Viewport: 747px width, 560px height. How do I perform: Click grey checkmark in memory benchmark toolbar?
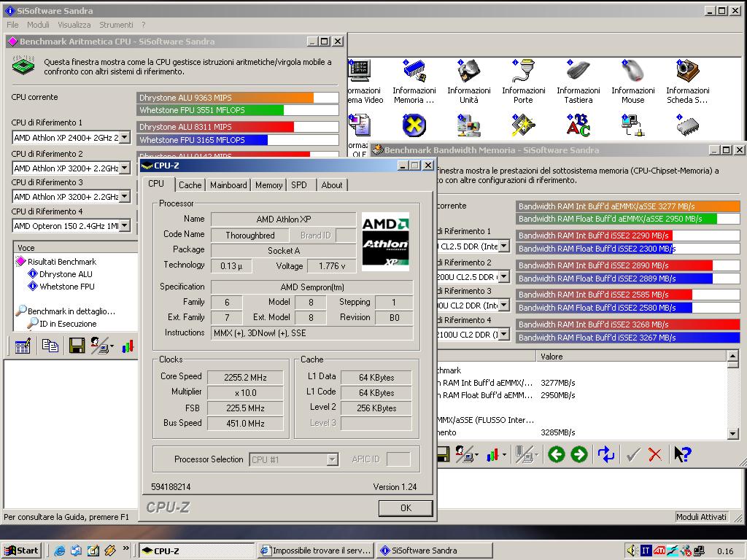[x=632, y=454]
